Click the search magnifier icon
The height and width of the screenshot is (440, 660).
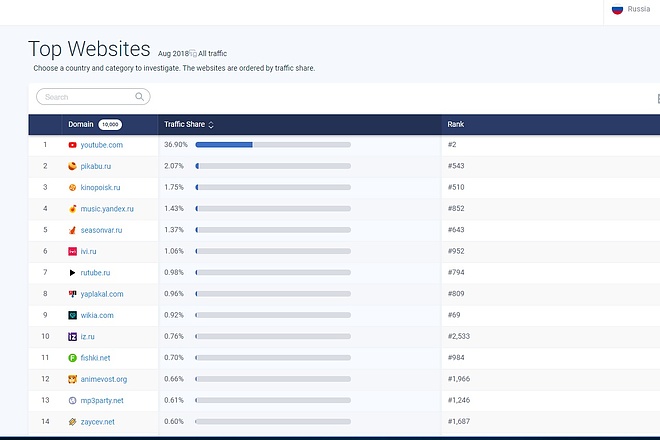tap(139, 97)
